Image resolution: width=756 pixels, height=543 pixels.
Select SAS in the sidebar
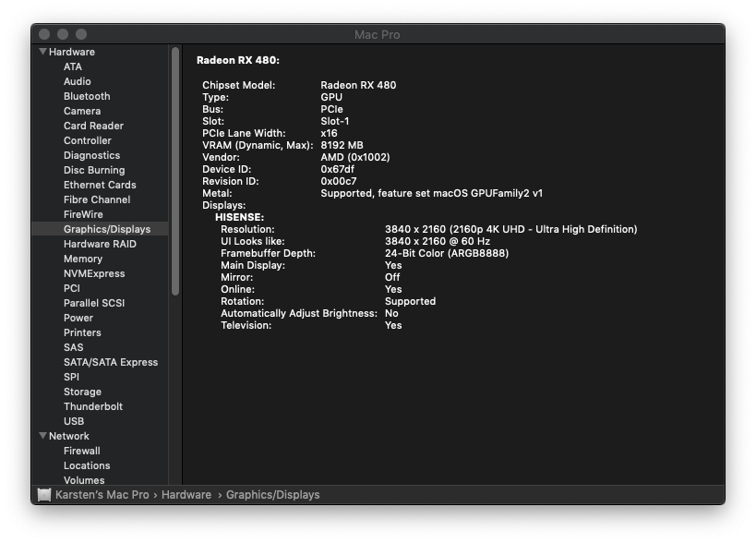point(73,348)
